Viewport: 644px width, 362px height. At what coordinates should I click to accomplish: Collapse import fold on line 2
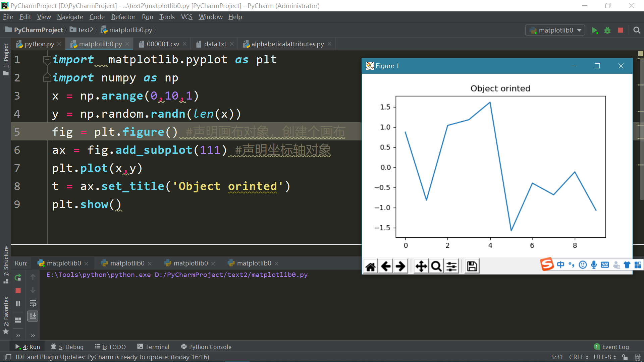tap(47, 78)
